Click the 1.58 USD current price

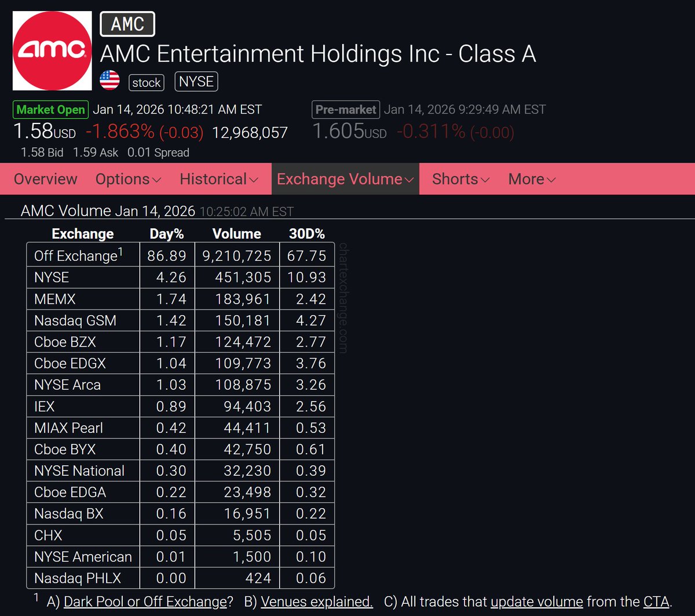click(x=44, y=132)
